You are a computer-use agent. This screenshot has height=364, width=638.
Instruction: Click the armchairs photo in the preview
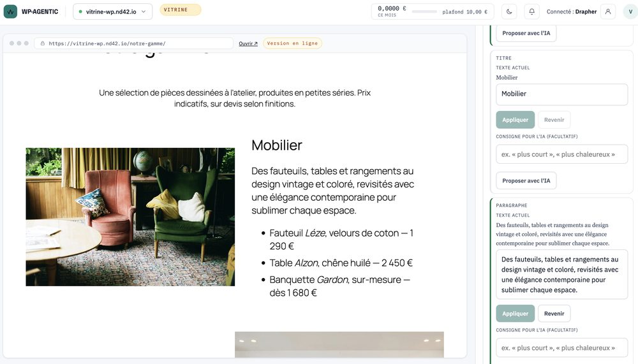[130, 217]
